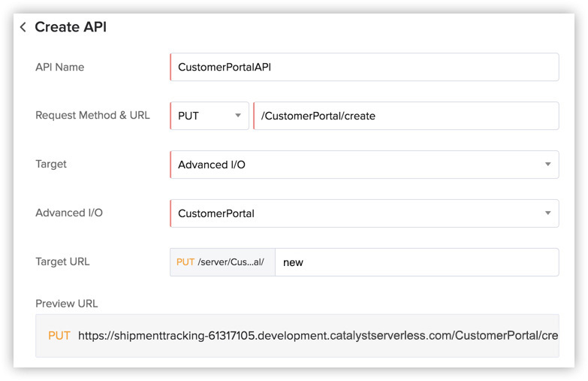
Task: Click the orange PUT in Preview URL
Action: tap(59, 335)
